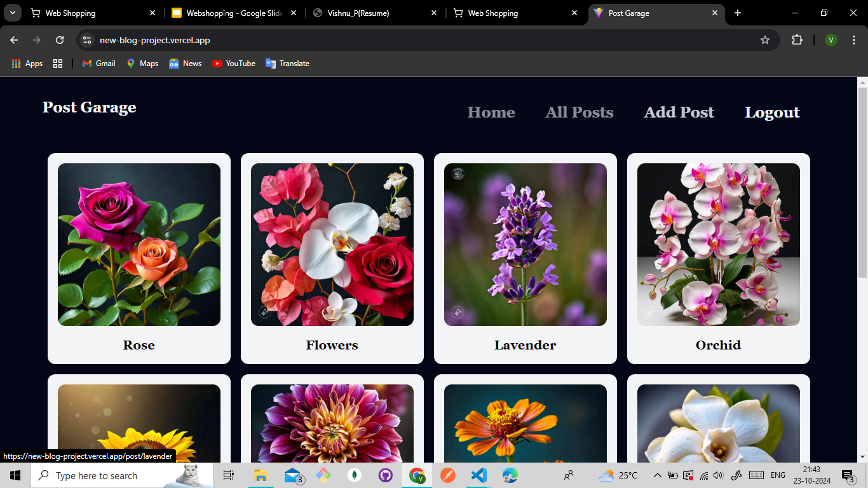
Task: Log out using the Logout link
Action: click(772, 112)
